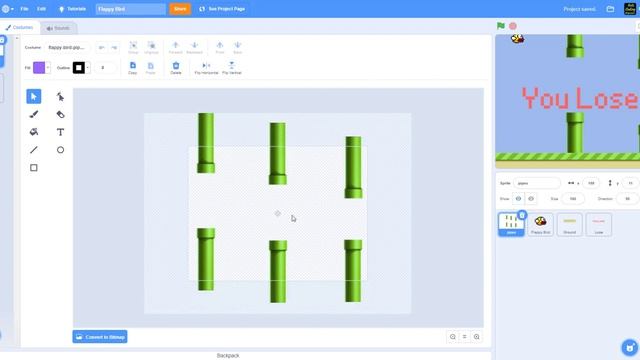Flip the costume horizontally
Viewport: 640px width, 360px height.
coord(207,68)
